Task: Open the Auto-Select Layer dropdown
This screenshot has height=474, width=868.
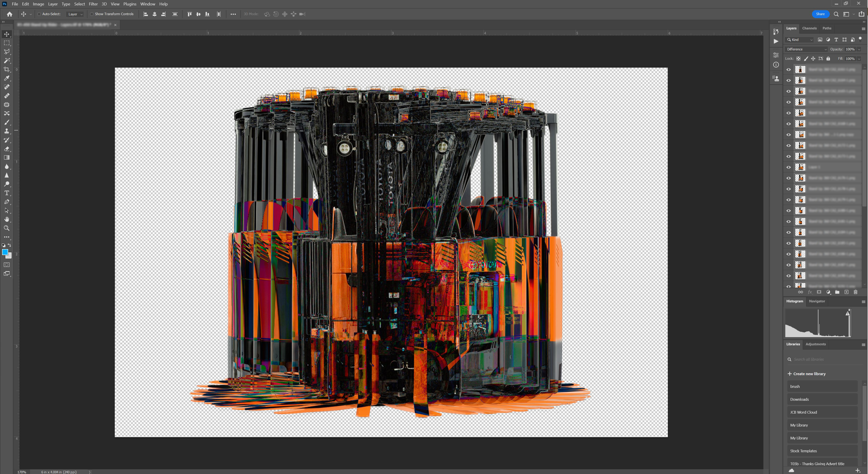Action: pyautogui.click(x=75, y=14)
